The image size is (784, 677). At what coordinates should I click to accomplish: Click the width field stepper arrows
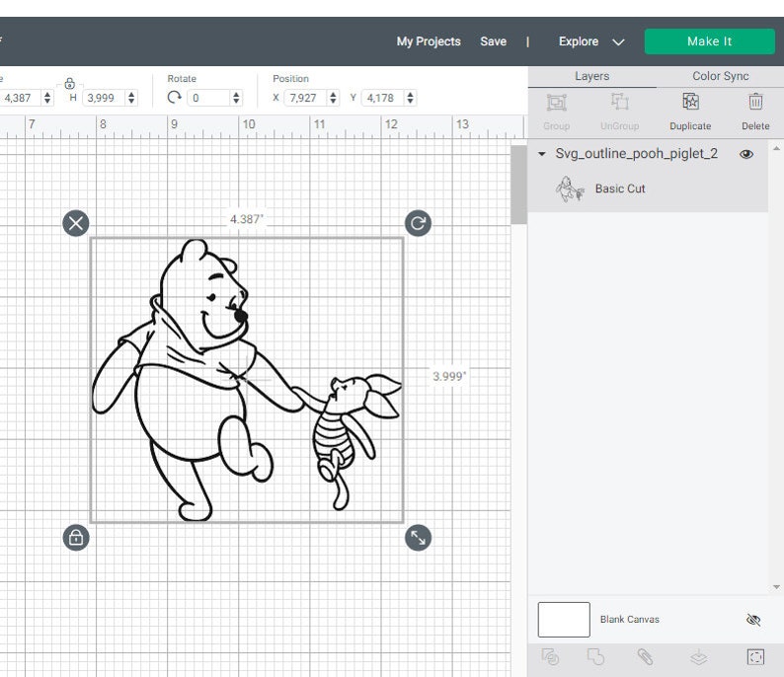(x=47, y=98)
